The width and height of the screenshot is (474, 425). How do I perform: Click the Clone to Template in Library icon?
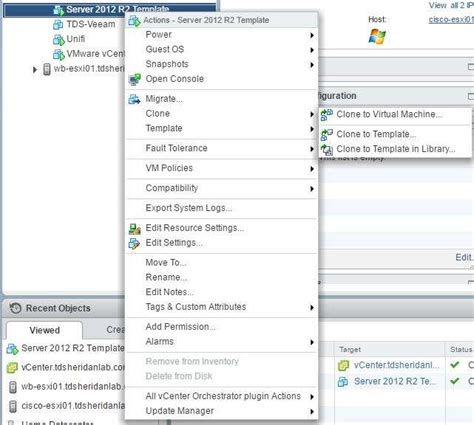[x=326, y=150]
